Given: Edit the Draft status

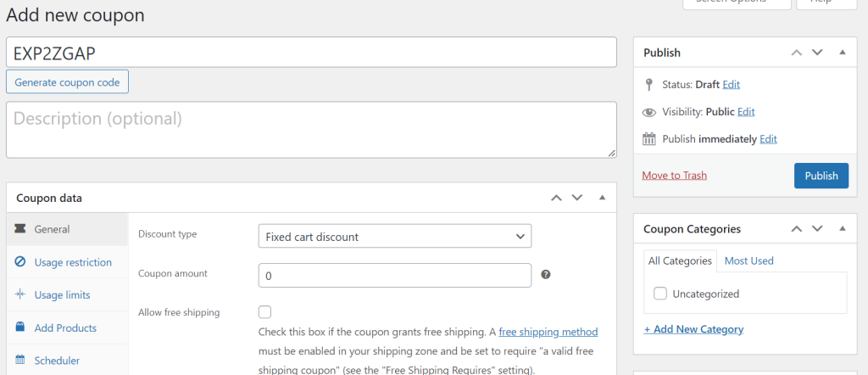Looking at the screenshot, I should [731, 85].
